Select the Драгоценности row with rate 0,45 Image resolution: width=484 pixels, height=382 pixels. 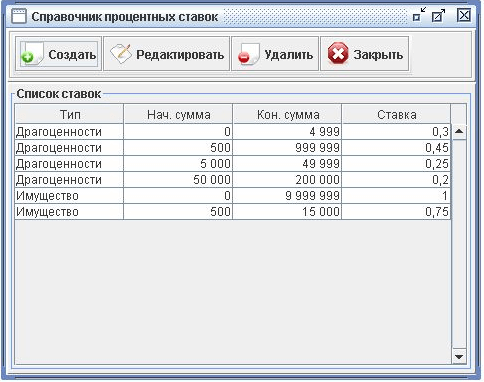(x=233, y=148)
